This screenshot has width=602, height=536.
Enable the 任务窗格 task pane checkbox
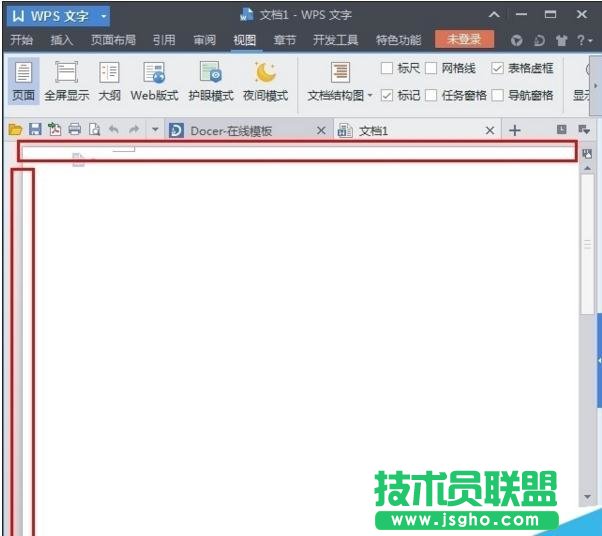coord(431,95)
